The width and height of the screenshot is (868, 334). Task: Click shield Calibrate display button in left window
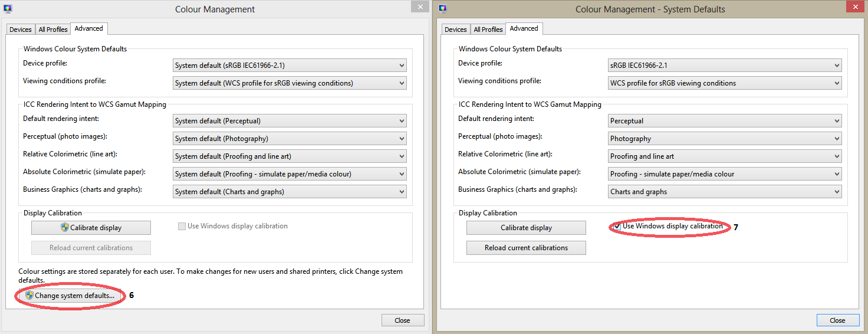(91, 228)
